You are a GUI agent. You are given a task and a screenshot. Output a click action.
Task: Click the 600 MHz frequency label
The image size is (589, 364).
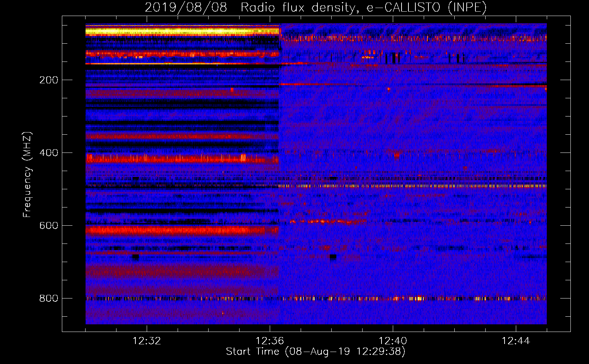tap(49, 226)
